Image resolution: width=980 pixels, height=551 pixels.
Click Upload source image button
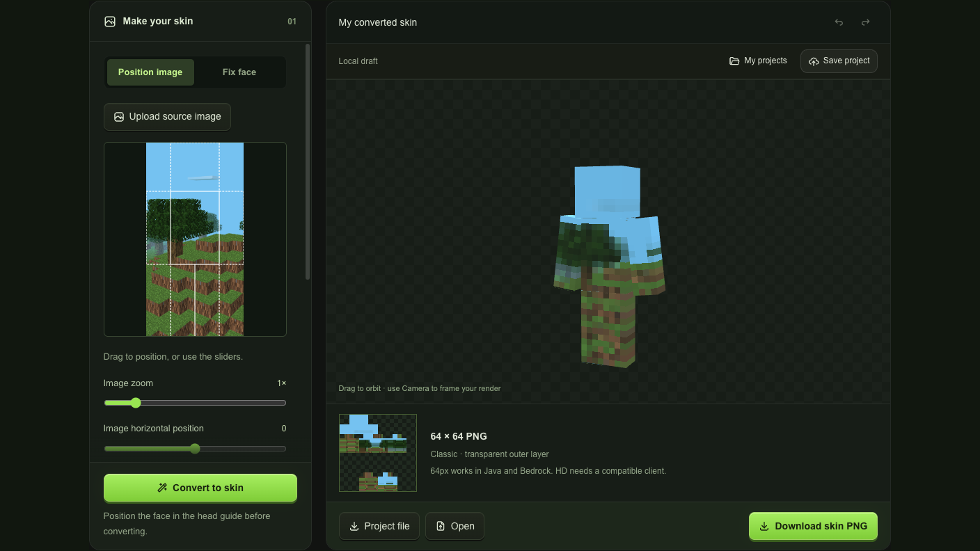coord(167,117)
